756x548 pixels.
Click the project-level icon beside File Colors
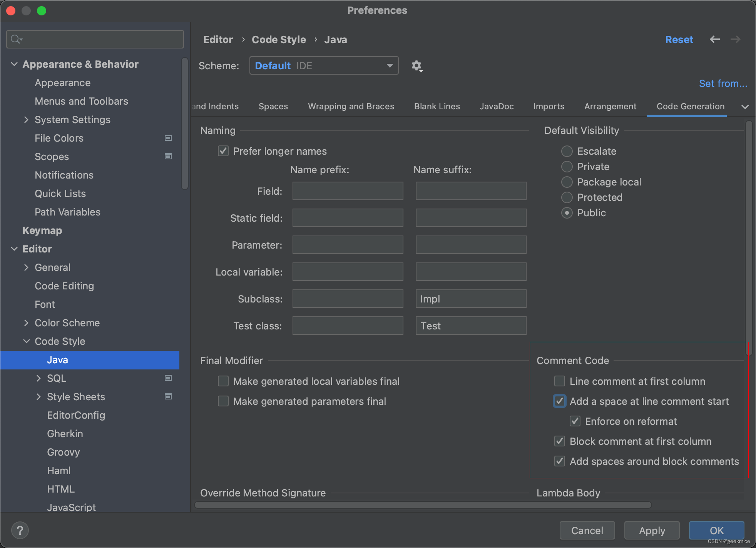pos(168,138)
